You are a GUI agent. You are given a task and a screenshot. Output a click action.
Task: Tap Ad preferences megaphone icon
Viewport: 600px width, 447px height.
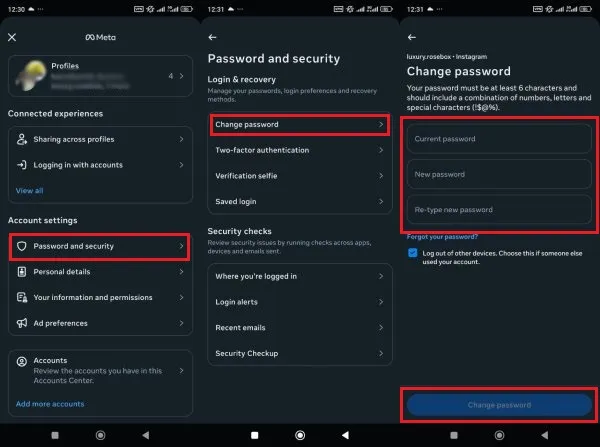coord(22,323)
